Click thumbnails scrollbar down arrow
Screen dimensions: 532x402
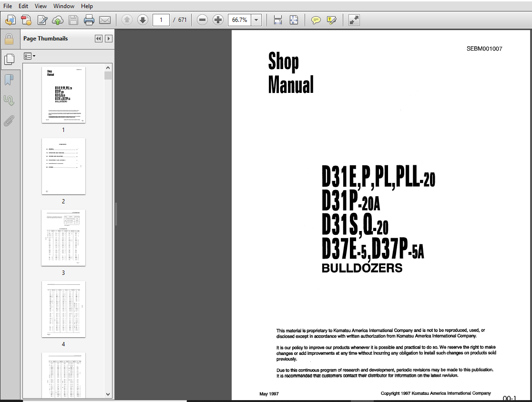[108, 394]
